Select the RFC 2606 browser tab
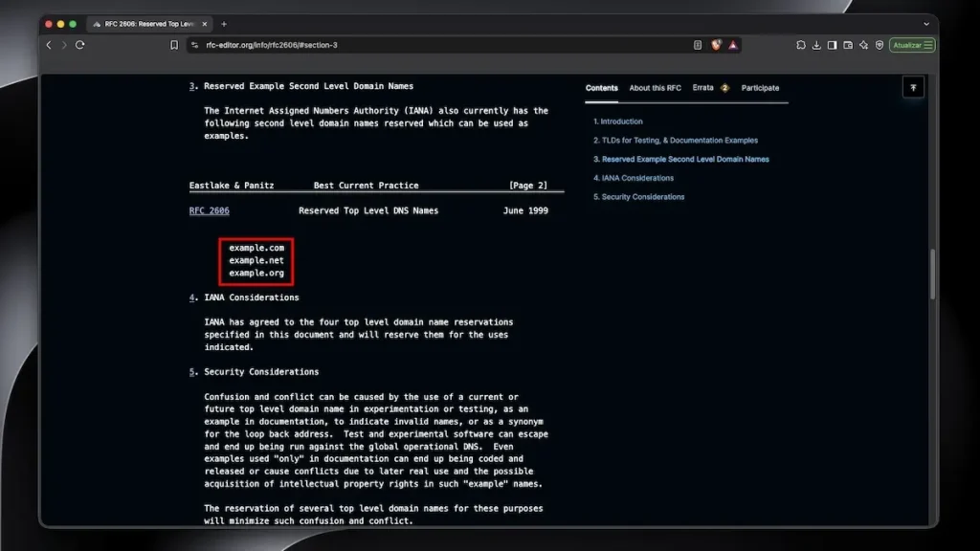 coord(149,24)
